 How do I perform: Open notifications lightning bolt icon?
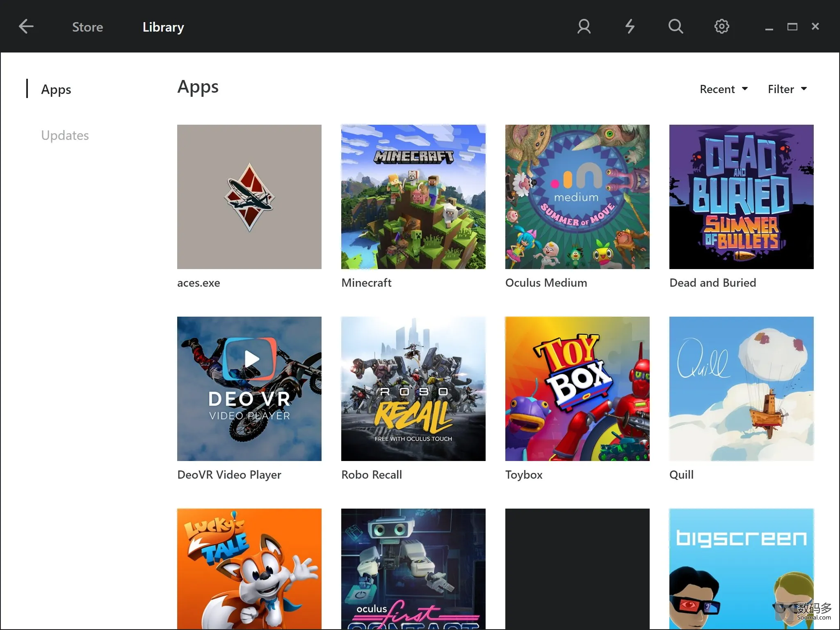tap(630, 27)
